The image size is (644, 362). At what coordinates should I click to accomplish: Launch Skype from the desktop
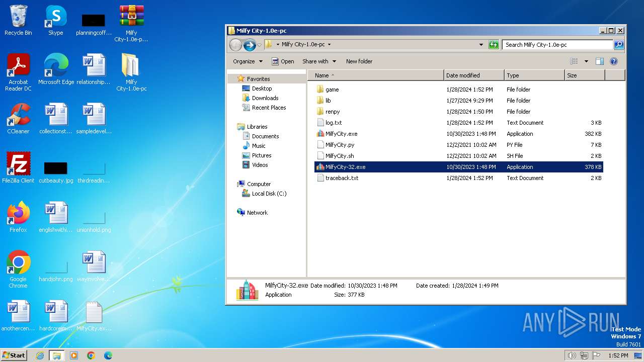(x=55, y=20)
